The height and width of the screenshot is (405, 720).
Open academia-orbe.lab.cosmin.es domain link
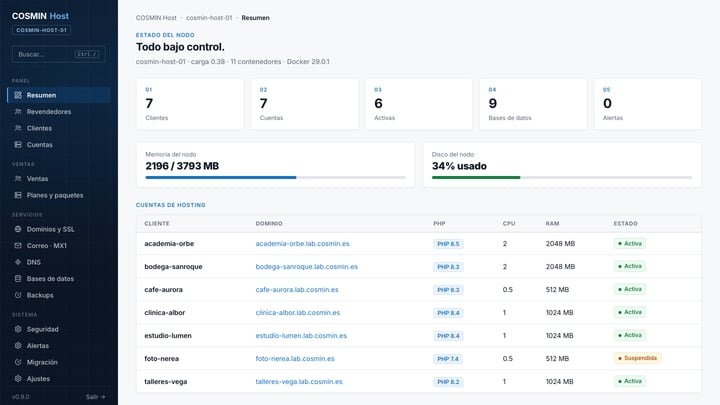[303, 244]
